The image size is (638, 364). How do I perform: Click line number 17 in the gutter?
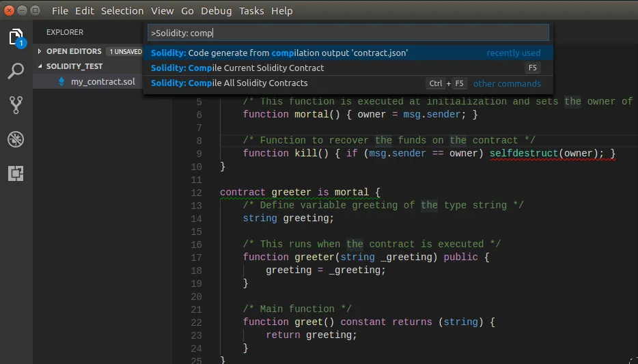[x=196, y=257]
